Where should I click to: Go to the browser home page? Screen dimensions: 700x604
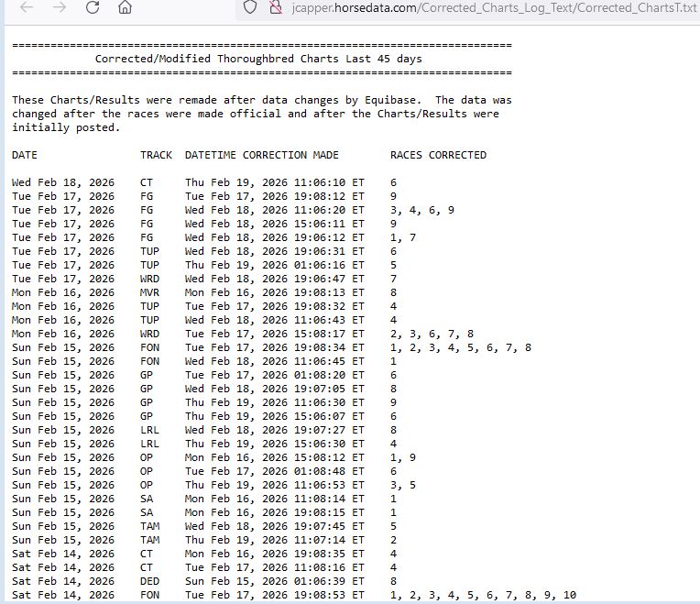tap(126, 8)
